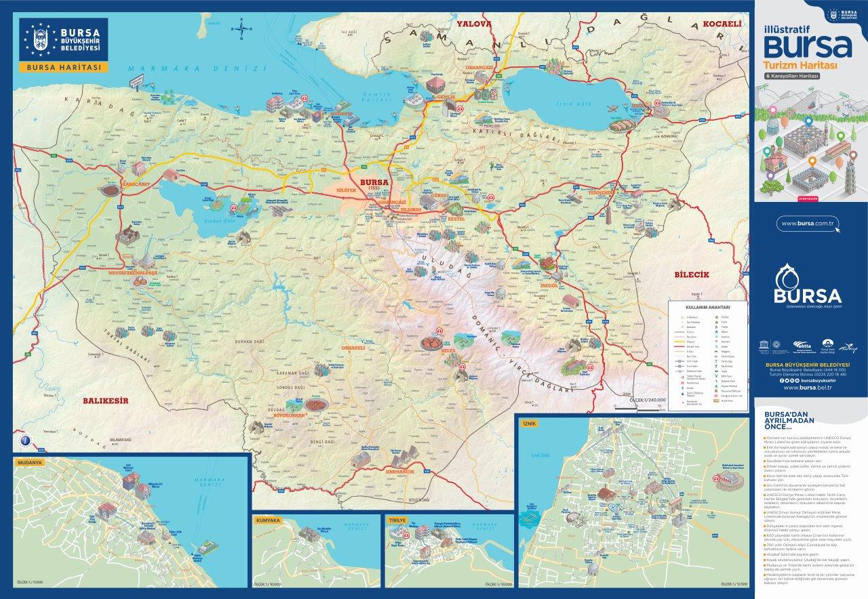The width and height of the screenshot is (868, 599).
Task: Open Instagram via icon beside bursabuyuksehir
Action: point(792,380)
